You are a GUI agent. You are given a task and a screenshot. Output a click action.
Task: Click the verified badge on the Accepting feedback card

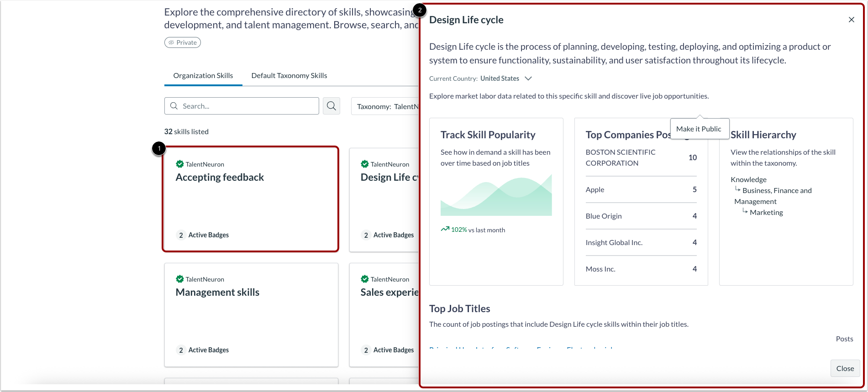pos(180,164)
